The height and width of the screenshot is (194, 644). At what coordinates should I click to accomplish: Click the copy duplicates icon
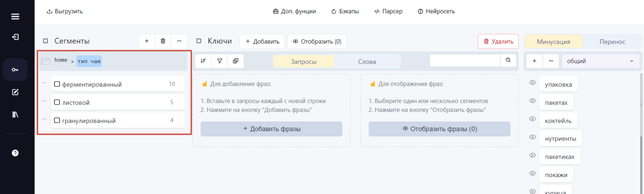[x=236, y=61]
